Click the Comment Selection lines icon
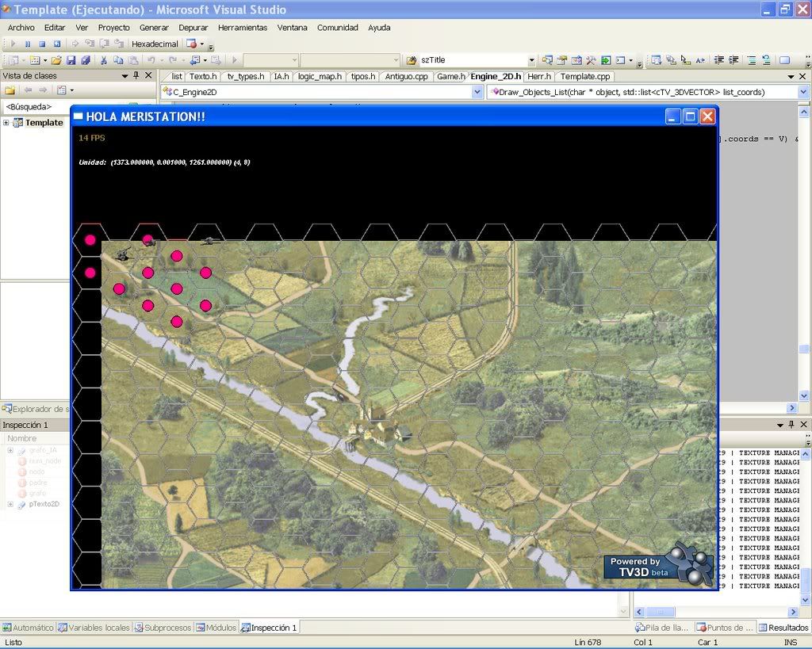Image resolution: width=812 pixels, height=649 pixels. coord(752,60)
